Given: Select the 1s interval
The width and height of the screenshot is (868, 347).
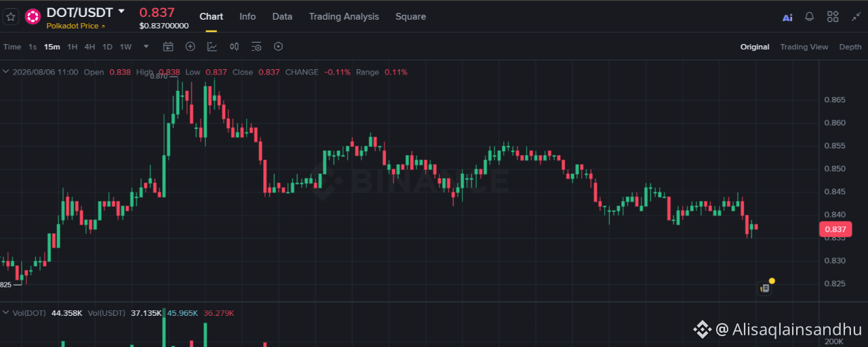Looking at the screenshot, I should click(x=33, y=47).
